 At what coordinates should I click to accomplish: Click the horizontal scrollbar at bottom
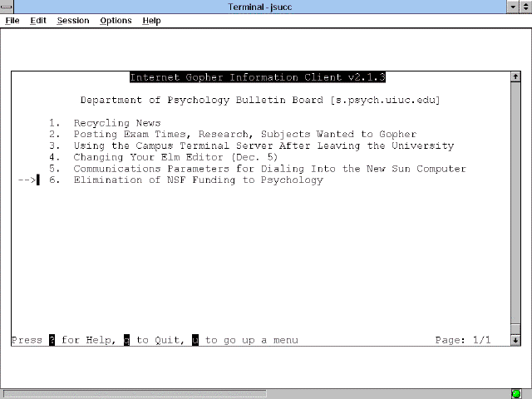(135, 394)
